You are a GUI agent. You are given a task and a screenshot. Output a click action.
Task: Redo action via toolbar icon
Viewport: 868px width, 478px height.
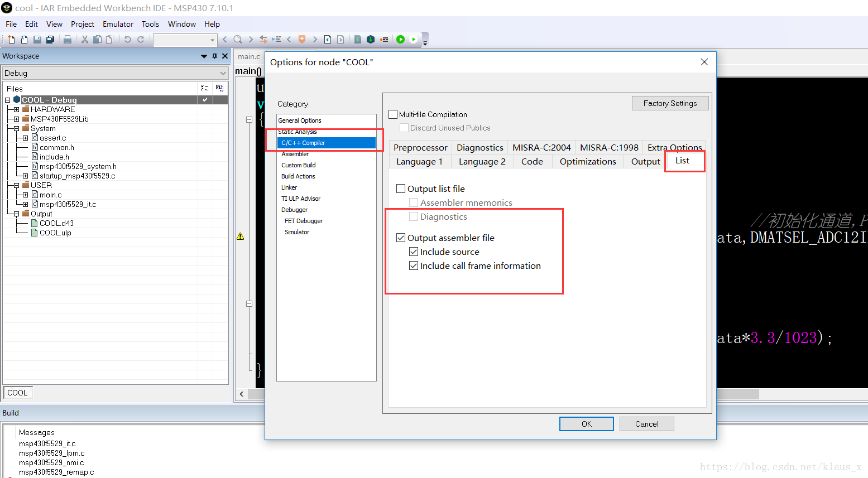pyautogui.click(x=141, y=40)
